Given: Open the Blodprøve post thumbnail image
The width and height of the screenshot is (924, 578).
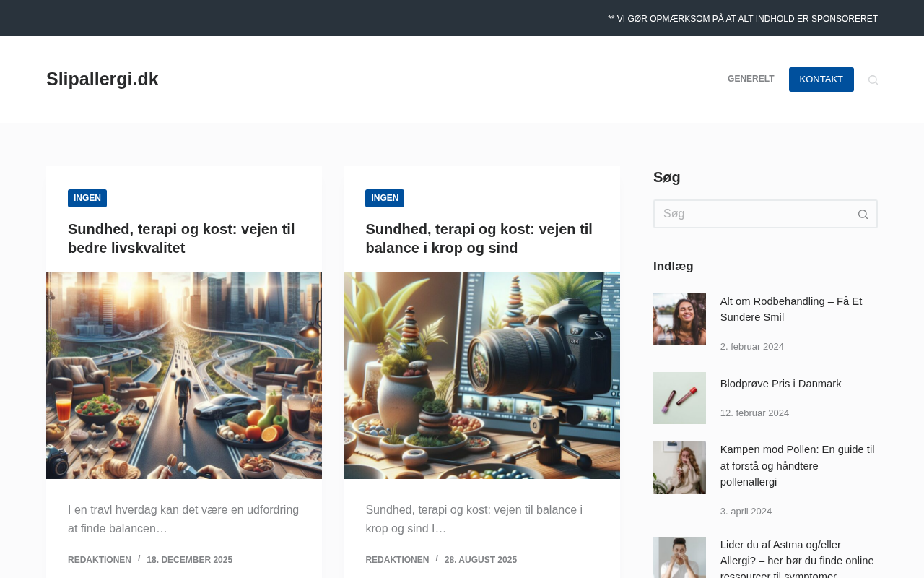Looking at the screenshot, I should coord(679,398).
